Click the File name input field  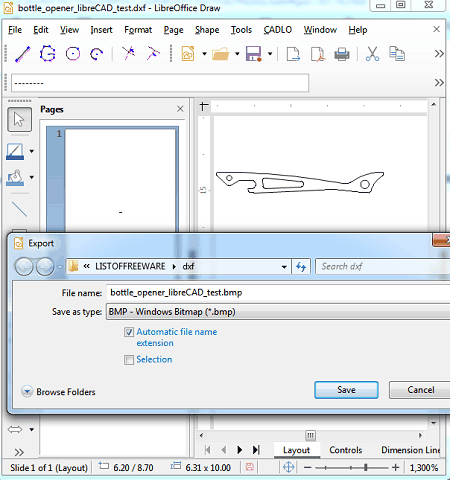278,293
